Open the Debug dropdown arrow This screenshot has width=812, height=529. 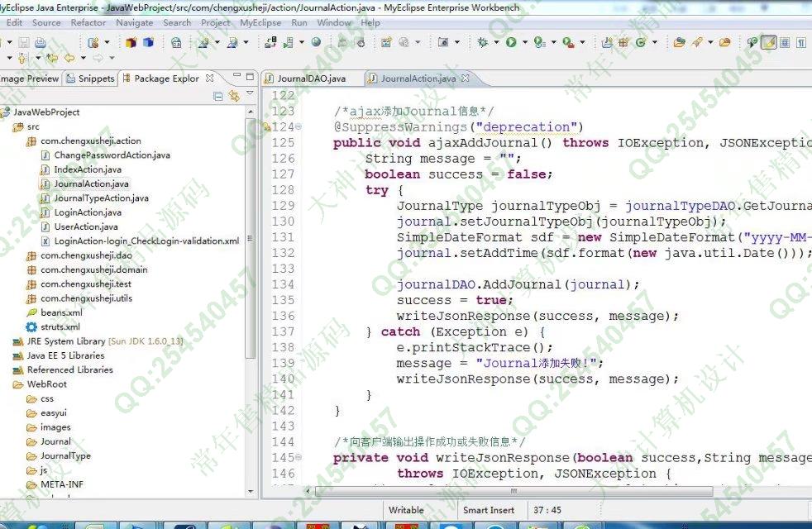496,42
